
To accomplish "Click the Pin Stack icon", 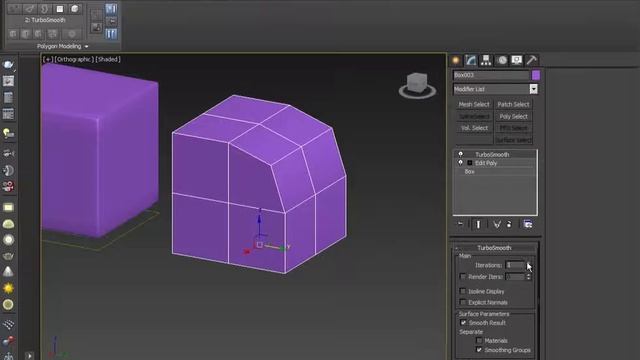I will click(460, 224).
